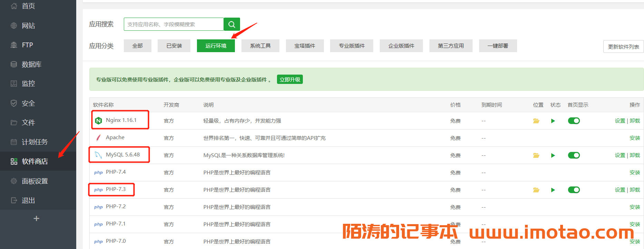Open PHP-7.3 install folder icon
Screen dimensions: 644x249
(x=536, y=190)
